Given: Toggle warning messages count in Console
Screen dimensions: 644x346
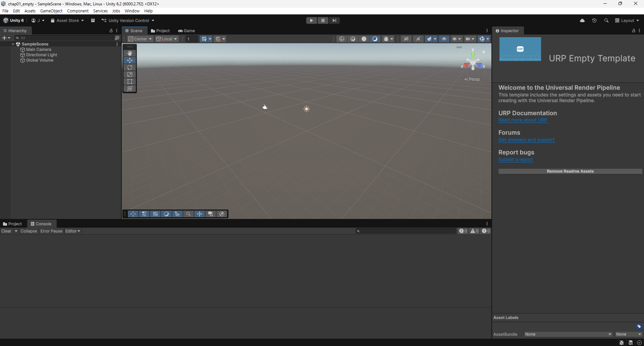Looking at the screenshot, I should 474,231.
